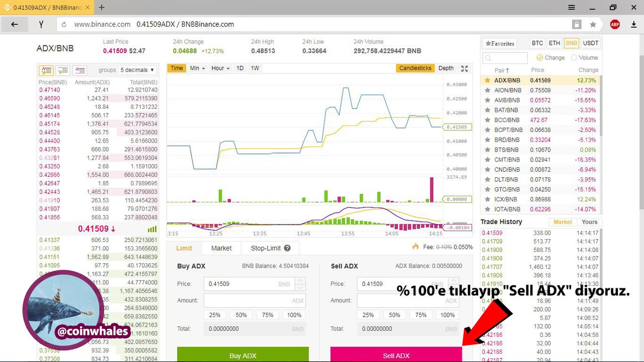
Task: Switch chart to Depth view
Action: [x=446, y=68]
